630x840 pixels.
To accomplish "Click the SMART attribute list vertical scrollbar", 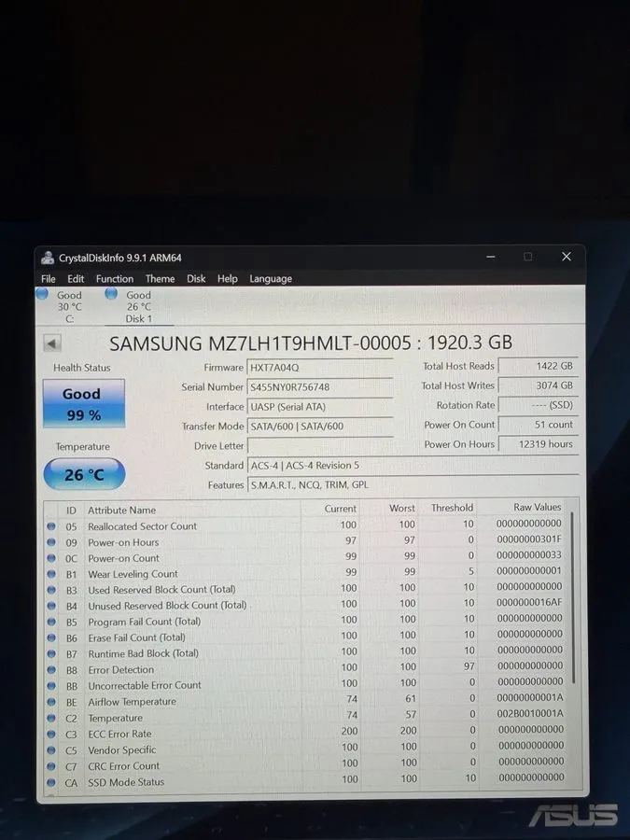I will (x=573, y=597).
